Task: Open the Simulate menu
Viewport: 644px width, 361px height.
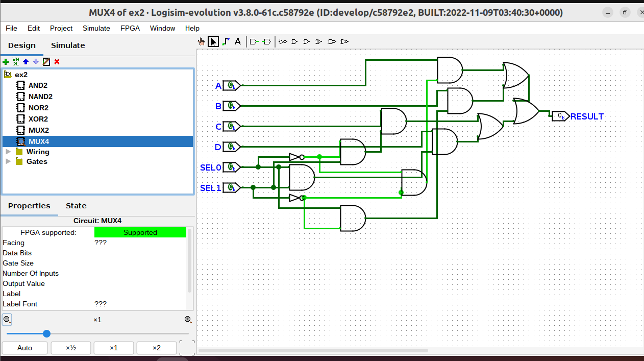Action: click(96, 28)
